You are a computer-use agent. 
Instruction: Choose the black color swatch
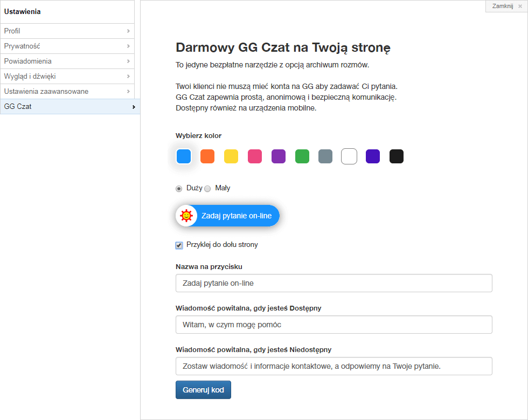(x=397, y=156)
